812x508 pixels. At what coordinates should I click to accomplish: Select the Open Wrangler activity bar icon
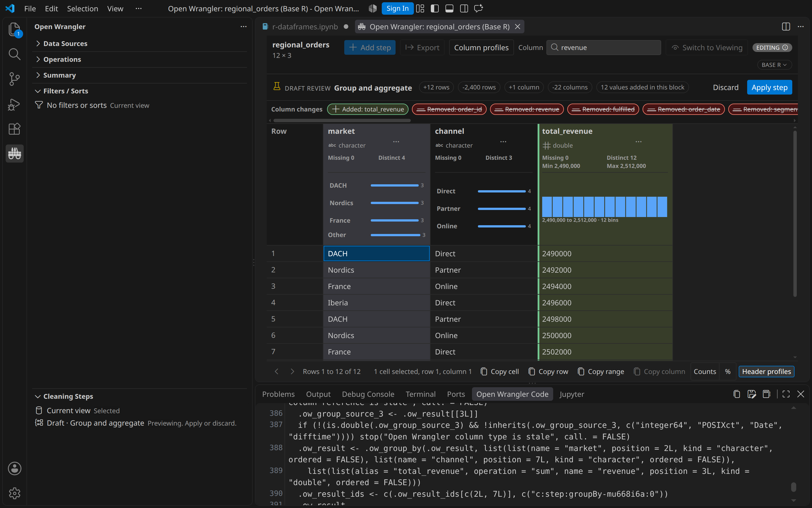[x=14, y=154]
